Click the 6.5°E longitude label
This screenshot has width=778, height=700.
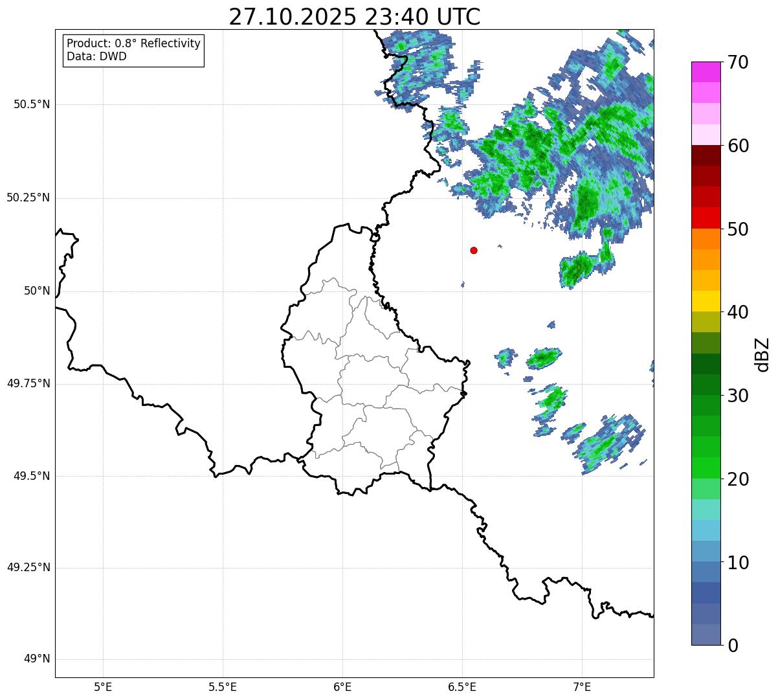pyautogui.click(x=462, y=688)
